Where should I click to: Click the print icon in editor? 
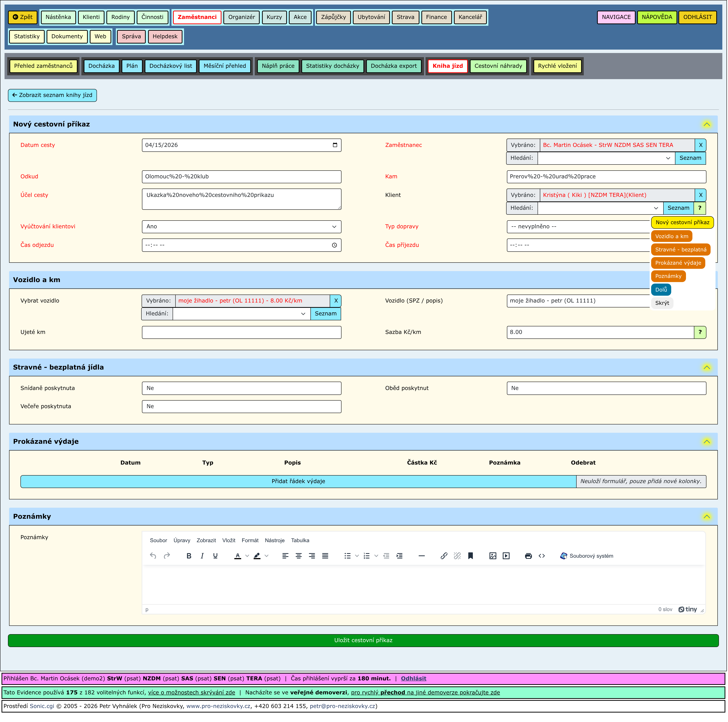coord(529,556)
